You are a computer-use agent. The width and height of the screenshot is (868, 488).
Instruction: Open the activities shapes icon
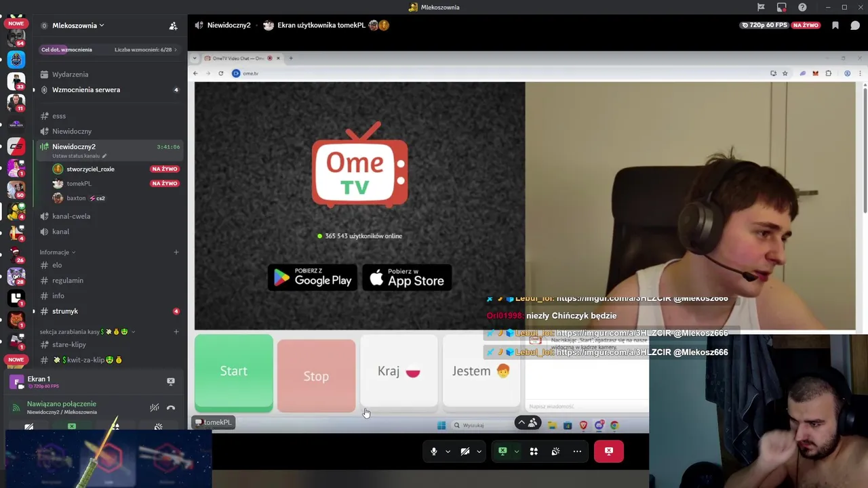(x=534, y=451)
